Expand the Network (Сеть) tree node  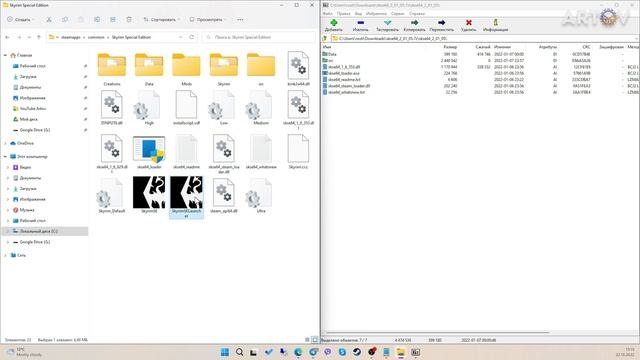(x=5, y=255)
